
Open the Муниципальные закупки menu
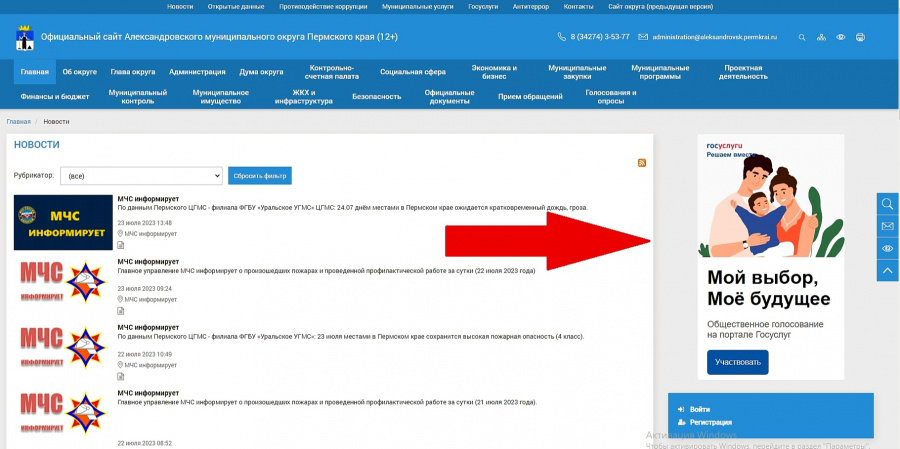(577, 72)
